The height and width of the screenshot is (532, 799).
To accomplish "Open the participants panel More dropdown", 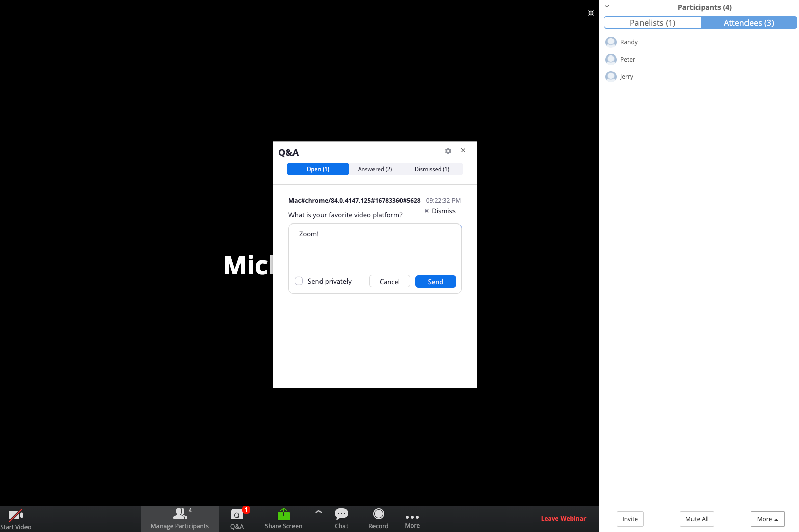I will point(767,519).
